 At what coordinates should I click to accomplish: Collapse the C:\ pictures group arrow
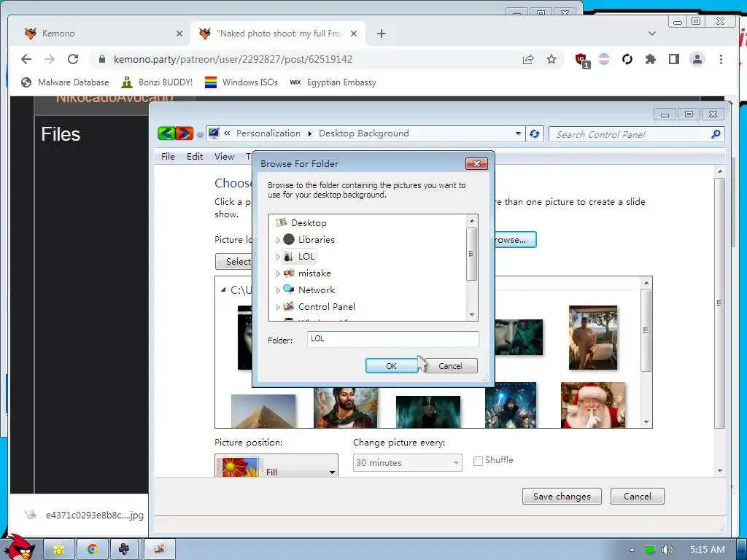tap(223, 289)
